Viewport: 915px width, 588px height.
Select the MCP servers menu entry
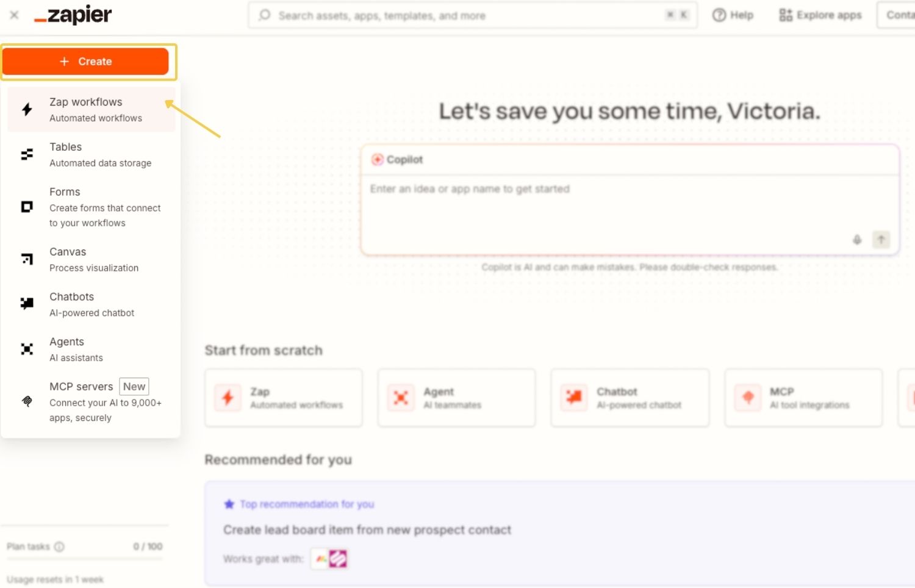pos(91,401)
